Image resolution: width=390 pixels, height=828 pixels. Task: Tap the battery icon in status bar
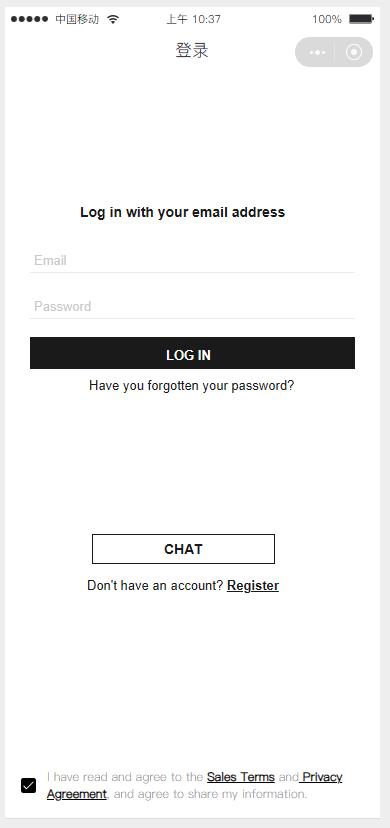click(362, 19)
